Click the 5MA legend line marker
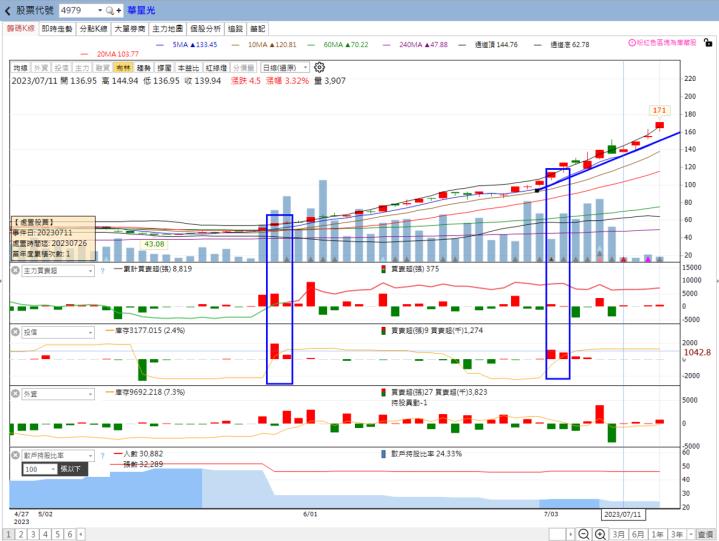This screenshot has width=719, height=541. (160, 45)
